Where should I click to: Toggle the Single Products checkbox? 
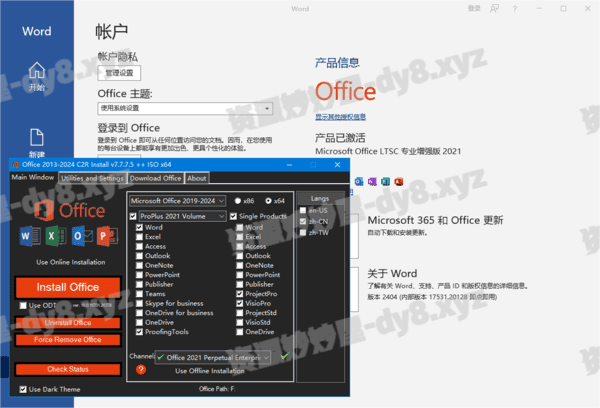point(233,216)
